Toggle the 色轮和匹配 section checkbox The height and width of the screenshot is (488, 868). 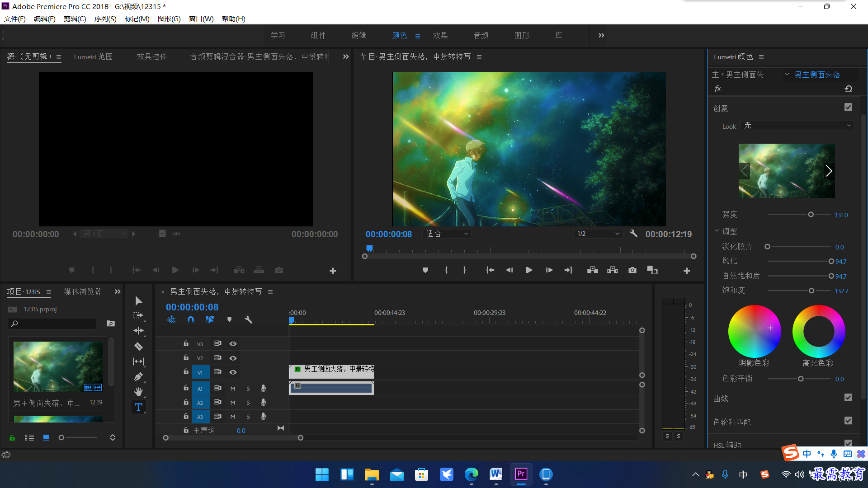pyautogui.click(x=848, y=421)
